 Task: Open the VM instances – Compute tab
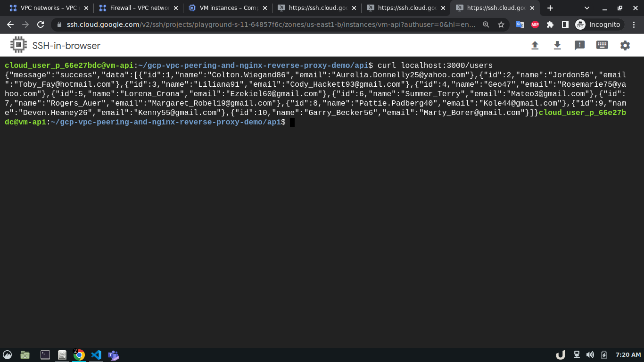pos(223,8)
